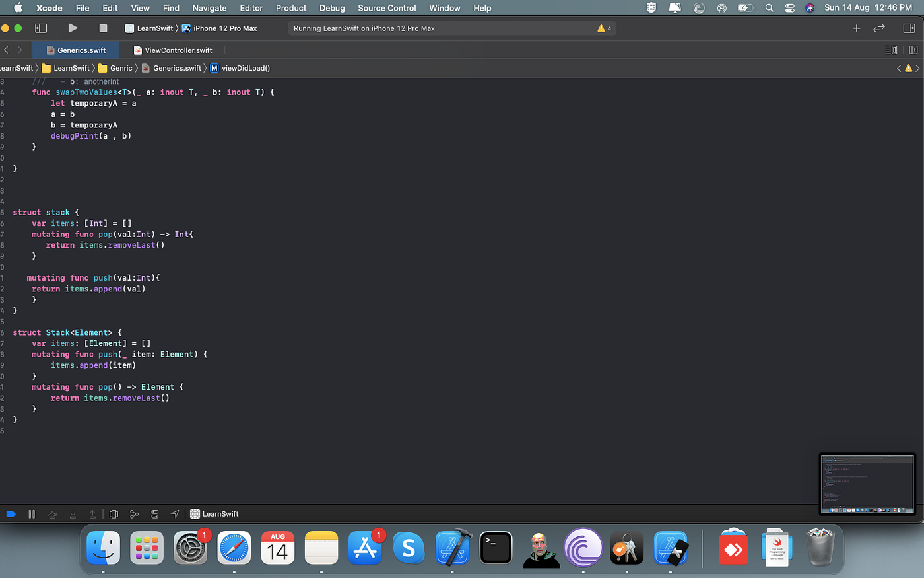This screenshot has width=924, height=578.
Task: Toggle the navigator sidebar panel
Action: coord(41,28)
